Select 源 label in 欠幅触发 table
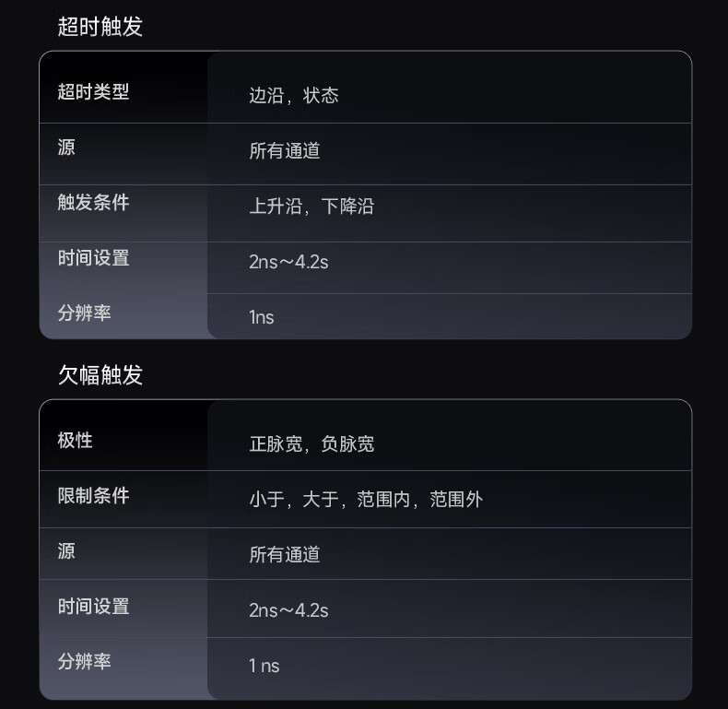 point(66,551)
